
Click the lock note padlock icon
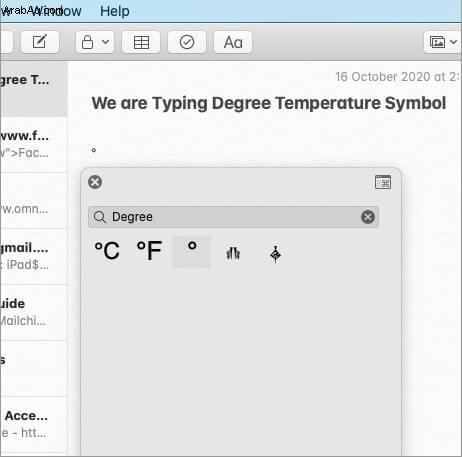click(x=87, y=42)
